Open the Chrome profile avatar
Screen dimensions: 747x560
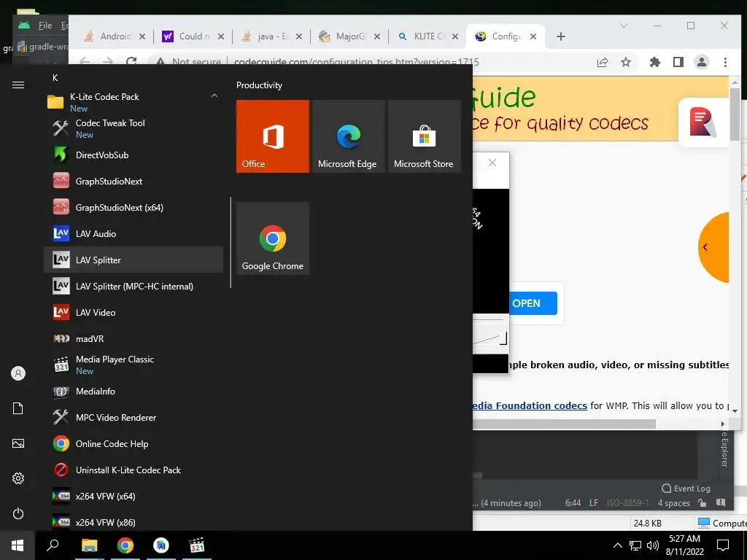click(x=702, y=62)
